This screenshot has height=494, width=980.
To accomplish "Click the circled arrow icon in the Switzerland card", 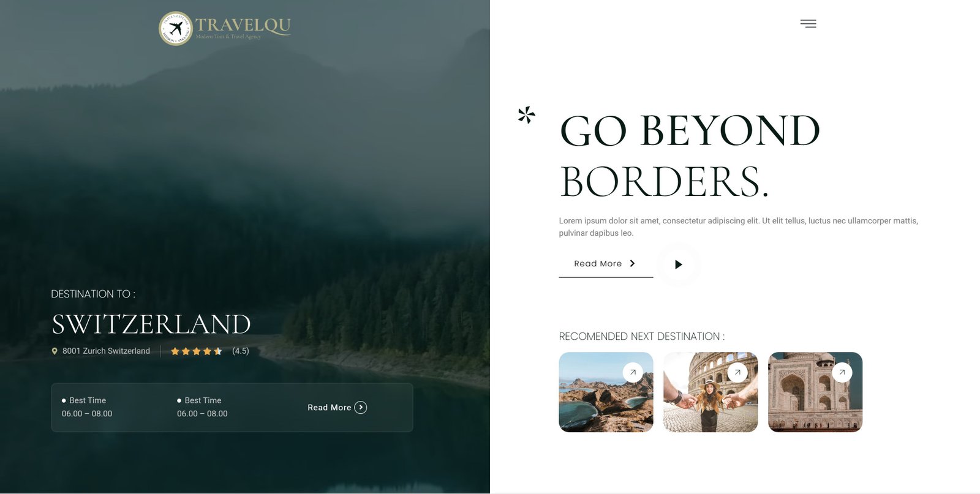I will point(361,408).
